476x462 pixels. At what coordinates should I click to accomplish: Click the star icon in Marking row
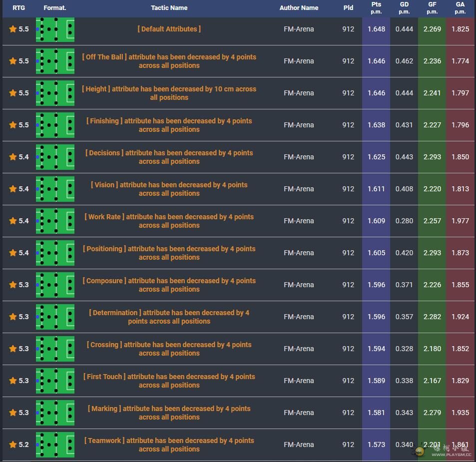13,412
